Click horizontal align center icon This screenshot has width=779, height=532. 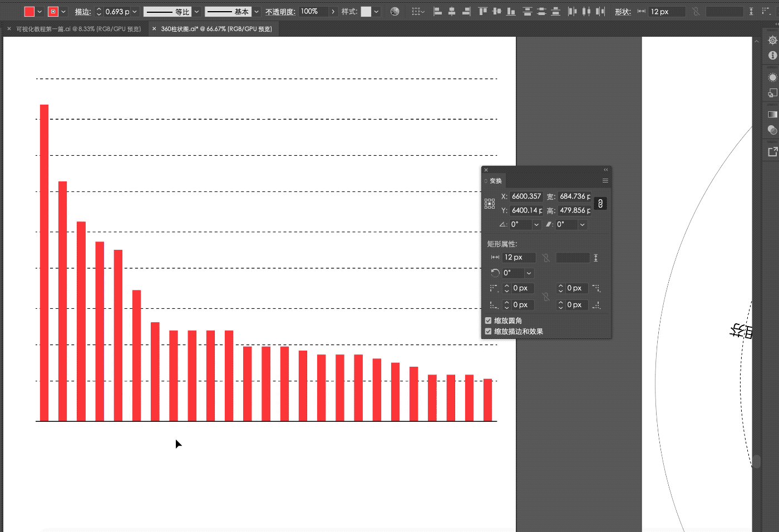[x=452, y=11]
